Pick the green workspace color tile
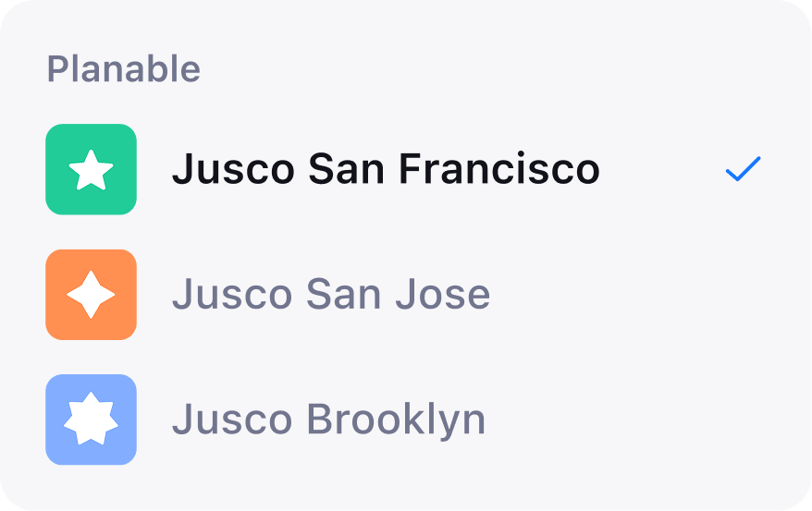This screenshot has height=511, width=812. [92, 169]
